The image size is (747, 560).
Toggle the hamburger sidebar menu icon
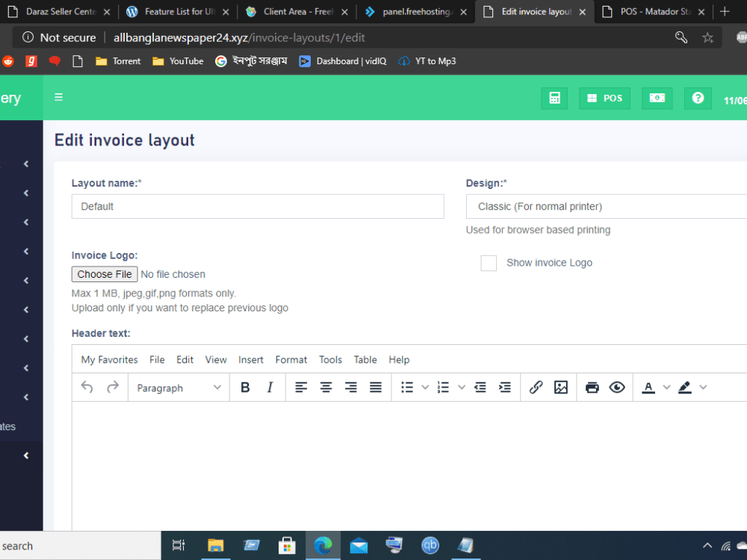coord(58,97)
